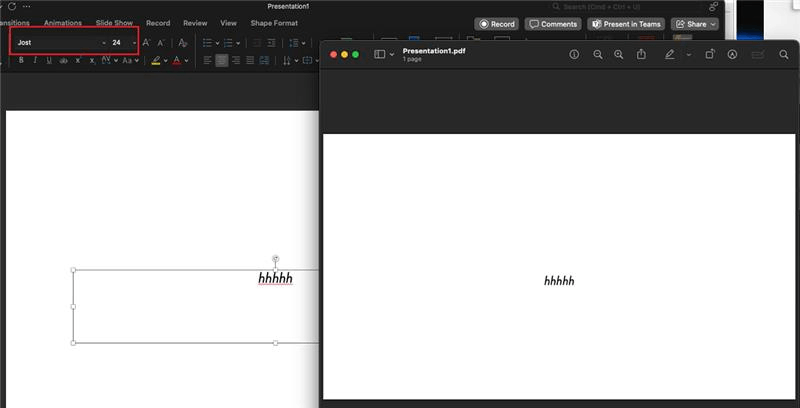800x408 pixels.
Task: Zoom out in the Preview window
Action: [x=598, y=55]
